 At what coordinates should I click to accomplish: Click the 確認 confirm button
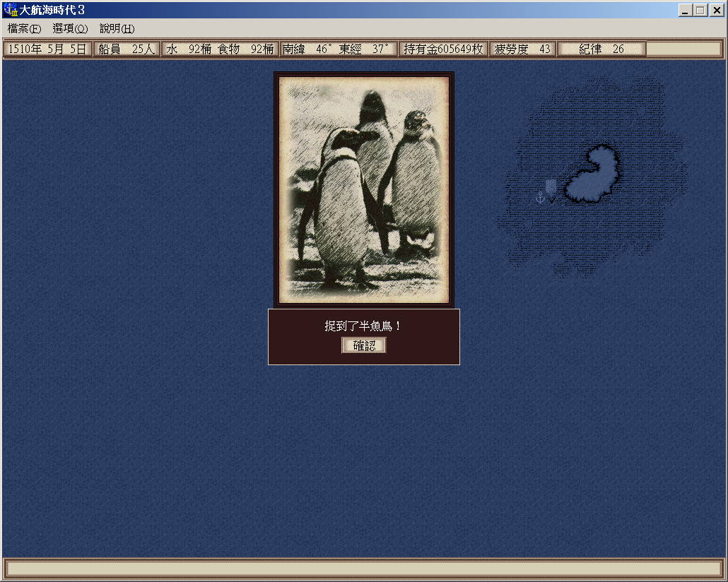pos(364,345)
